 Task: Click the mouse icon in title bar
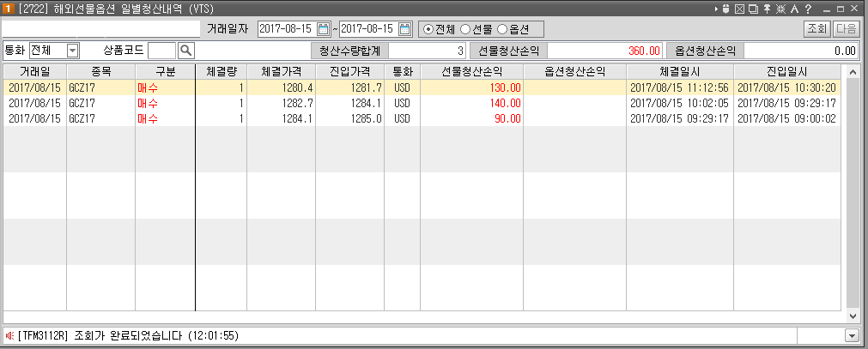click(x=725, y=9)
